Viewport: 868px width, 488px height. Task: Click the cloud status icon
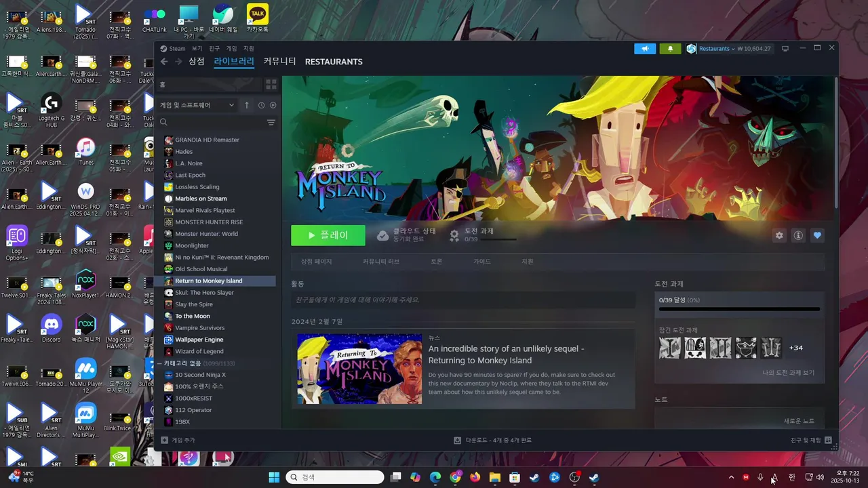click(383, 235)
